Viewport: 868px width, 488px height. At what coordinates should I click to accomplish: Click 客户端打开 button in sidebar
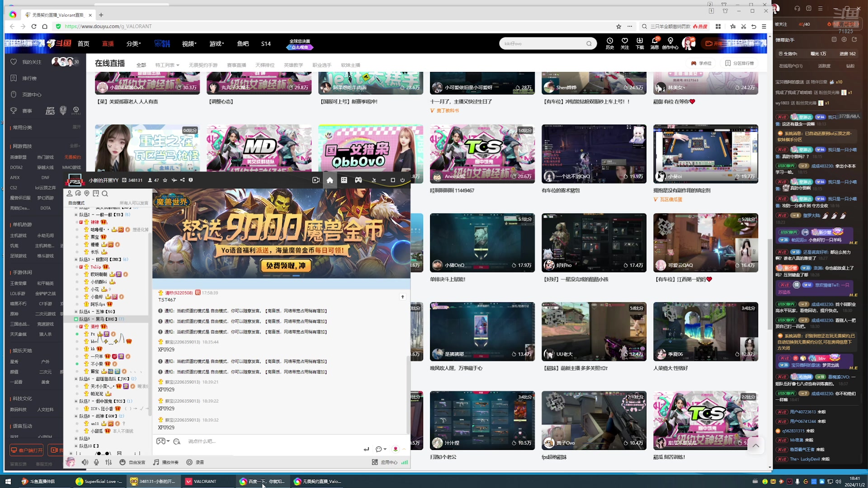27,450
